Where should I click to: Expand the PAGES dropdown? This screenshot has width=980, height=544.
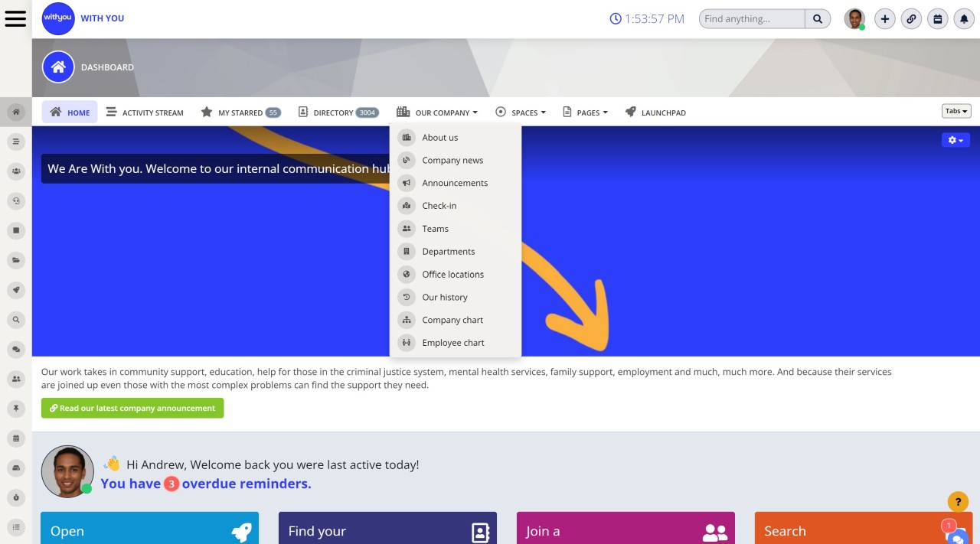(x=586, y=112)
